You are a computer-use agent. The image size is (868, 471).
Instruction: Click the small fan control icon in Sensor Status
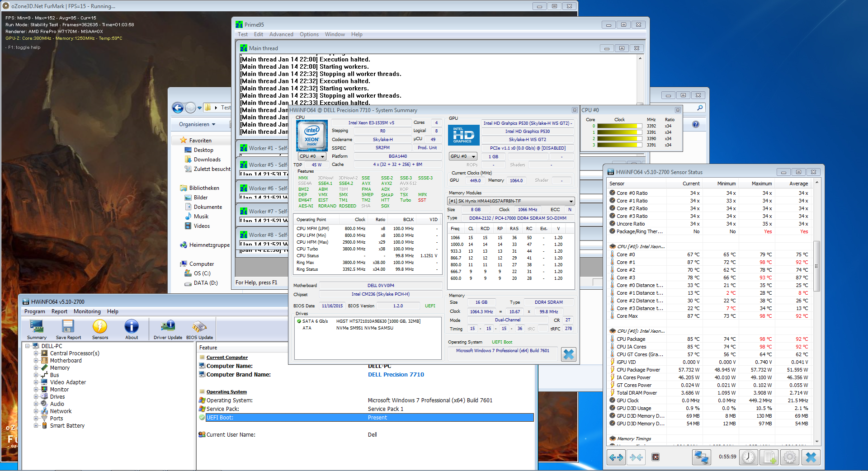pyautogui.click(x=656, y=457)
